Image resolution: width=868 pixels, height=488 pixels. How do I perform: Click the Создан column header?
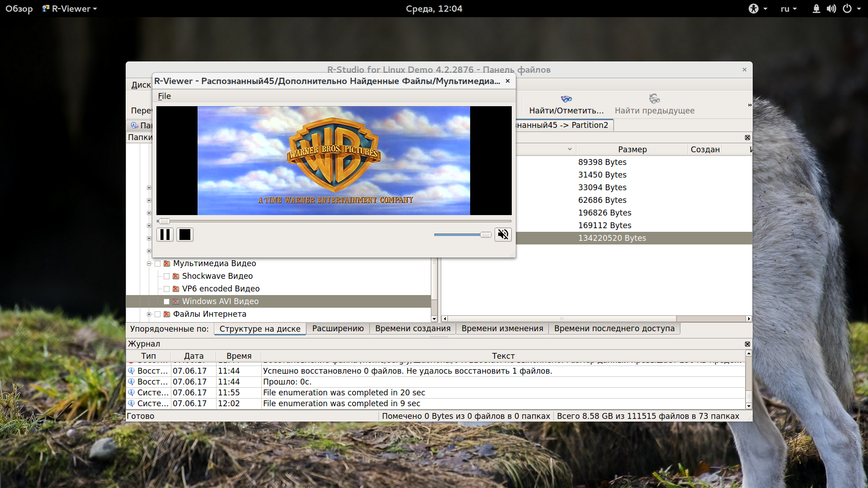pos(705,150)
